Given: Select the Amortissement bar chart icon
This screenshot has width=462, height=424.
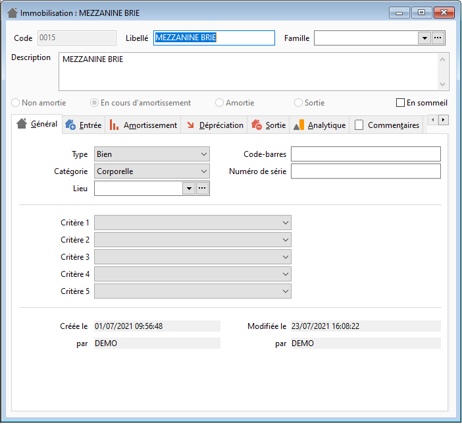Looking at the screenshot, I should point(114,125).
